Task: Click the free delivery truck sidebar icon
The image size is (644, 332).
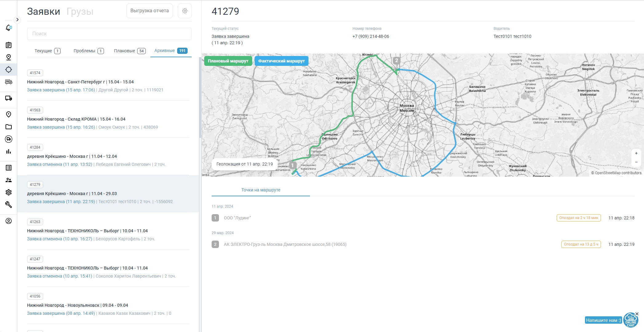Action: pos(9,82)
